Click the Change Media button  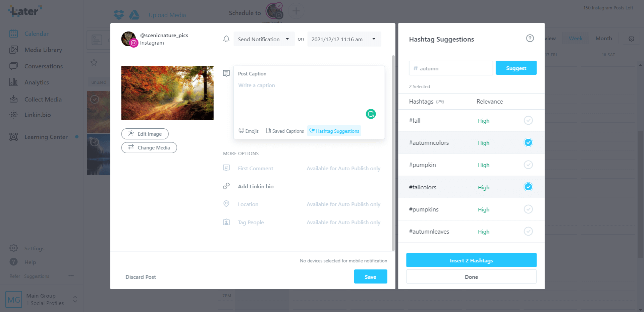pyautogui.click(x=149, y=147)
